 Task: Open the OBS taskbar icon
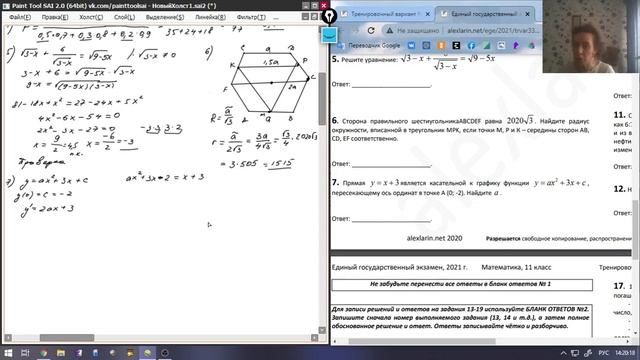click(165, 353)
